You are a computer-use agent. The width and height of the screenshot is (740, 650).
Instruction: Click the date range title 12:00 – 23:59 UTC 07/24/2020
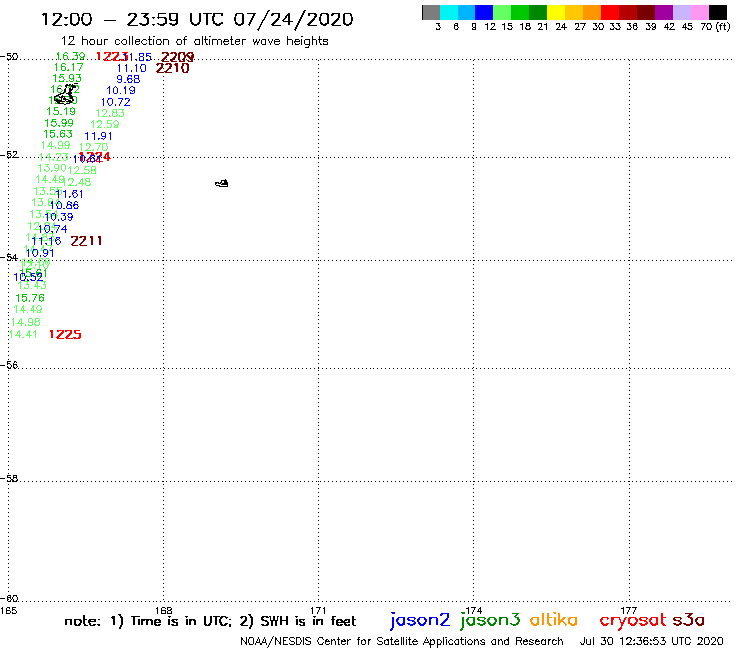[x=197, y=19]
